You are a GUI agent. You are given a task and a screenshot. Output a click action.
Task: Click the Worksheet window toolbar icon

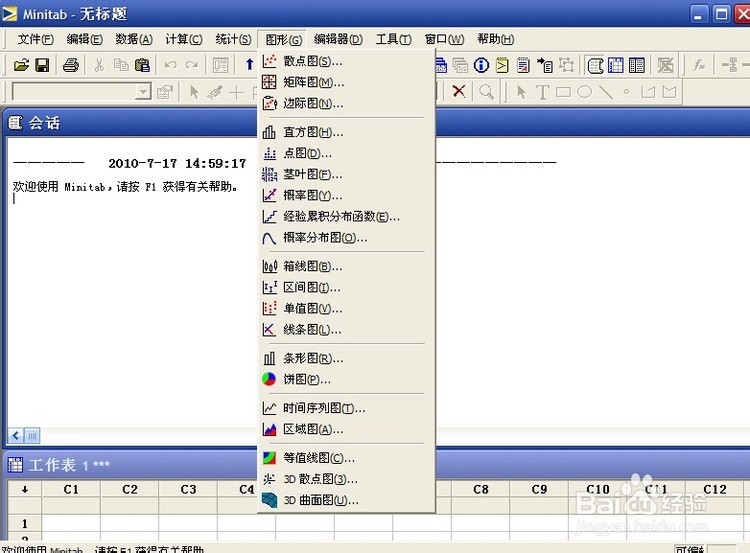[616, 65]
